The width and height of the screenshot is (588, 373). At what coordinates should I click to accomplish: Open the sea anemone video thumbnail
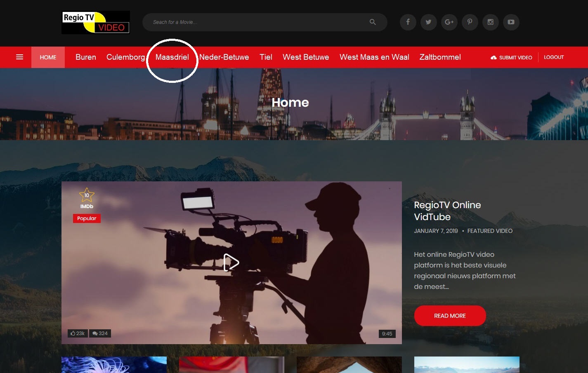tap(114, 365)
